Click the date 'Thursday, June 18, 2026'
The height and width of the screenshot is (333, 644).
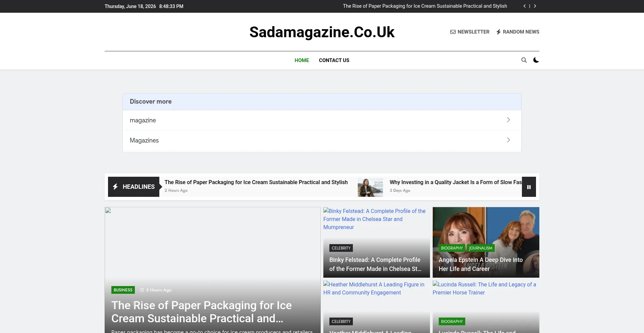coord(130,6)
